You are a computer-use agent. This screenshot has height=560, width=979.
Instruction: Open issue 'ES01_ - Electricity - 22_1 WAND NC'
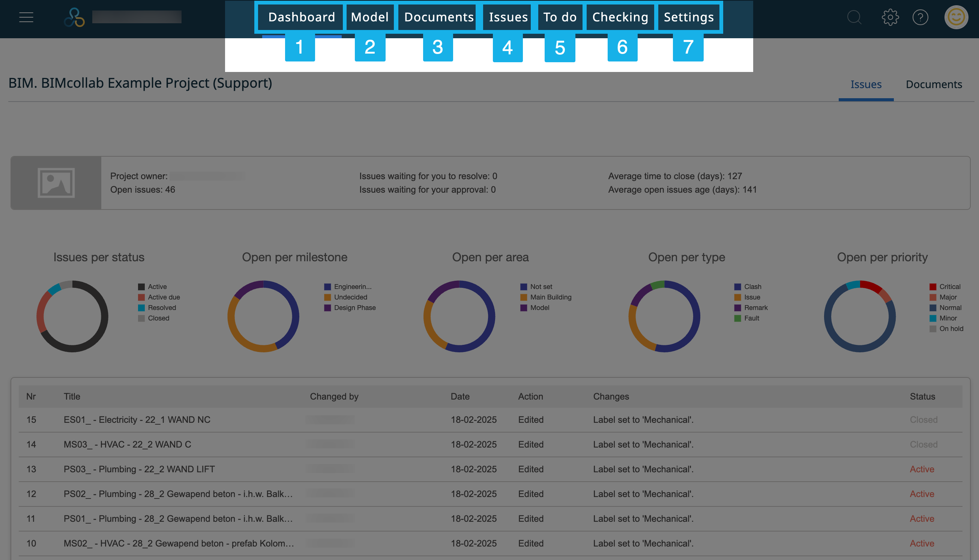(x=137, y=419)
